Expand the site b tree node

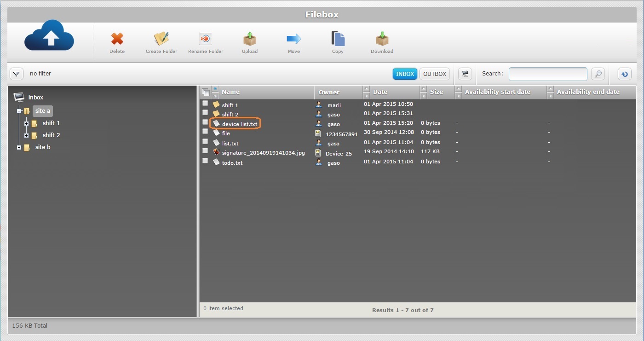19,147
